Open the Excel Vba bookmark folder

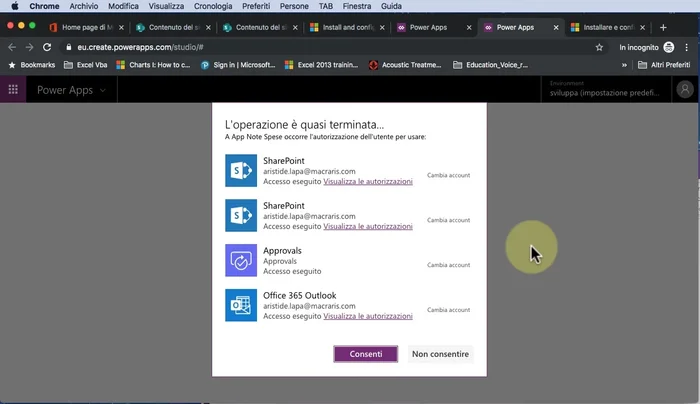point(86,65)
